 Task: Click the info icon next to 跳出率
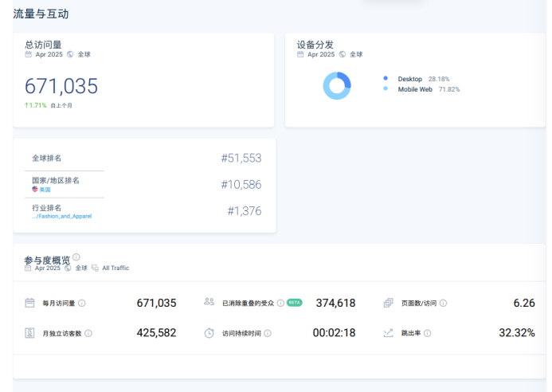(x=427, y=333)
